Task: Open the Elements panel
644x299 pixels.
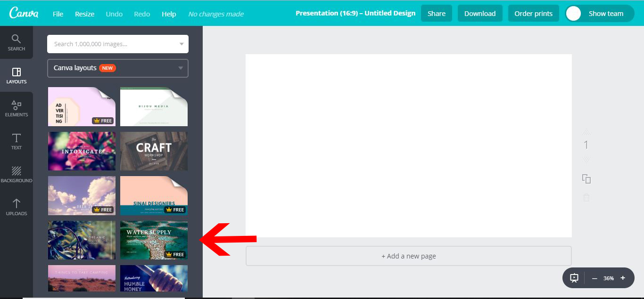Action: (17, 107)
